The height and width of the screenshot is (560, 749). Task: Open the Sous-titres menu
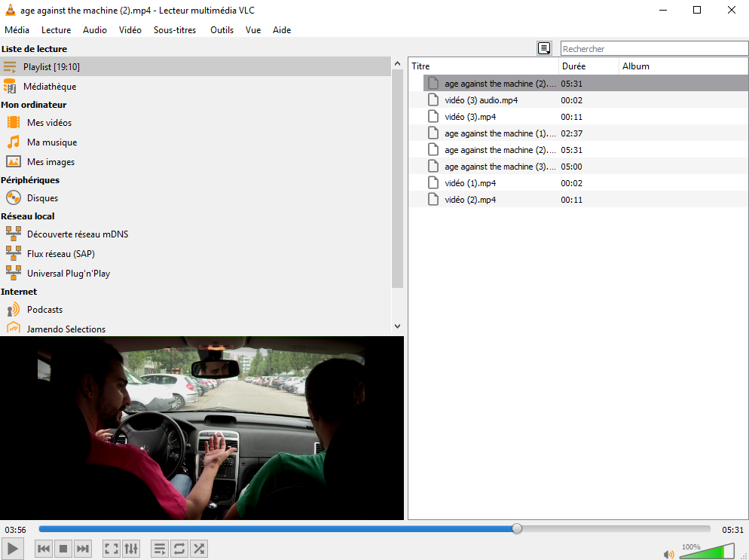pyautogui.click(x=175, y=30)
